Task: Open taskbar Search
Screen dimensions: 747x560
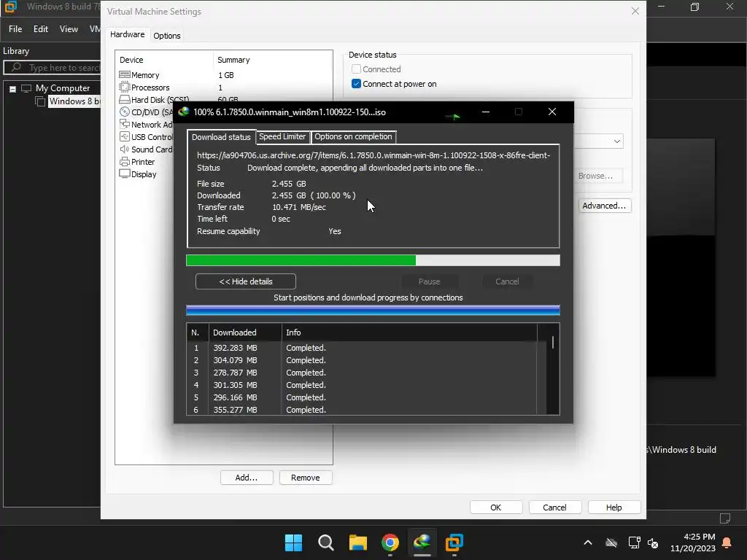Action: pos(326,542)
